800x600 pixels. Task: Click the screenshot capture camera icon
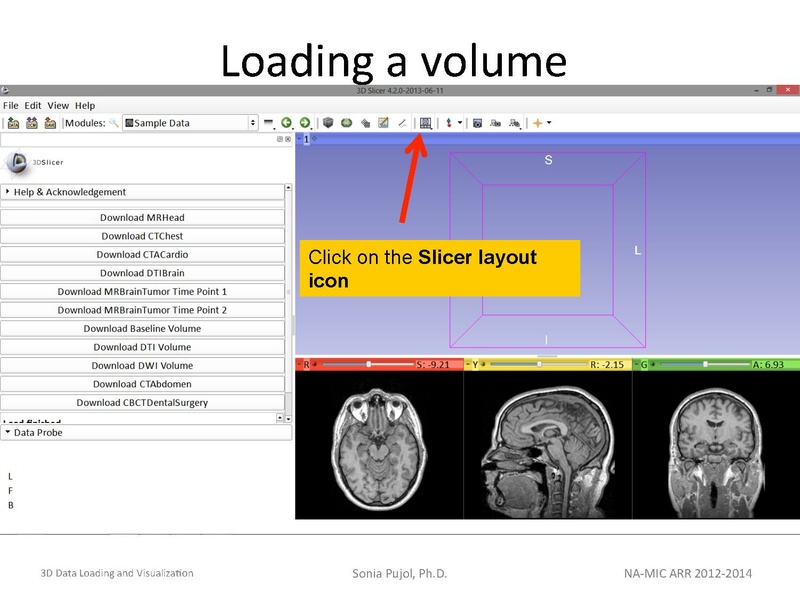point(478,123)
